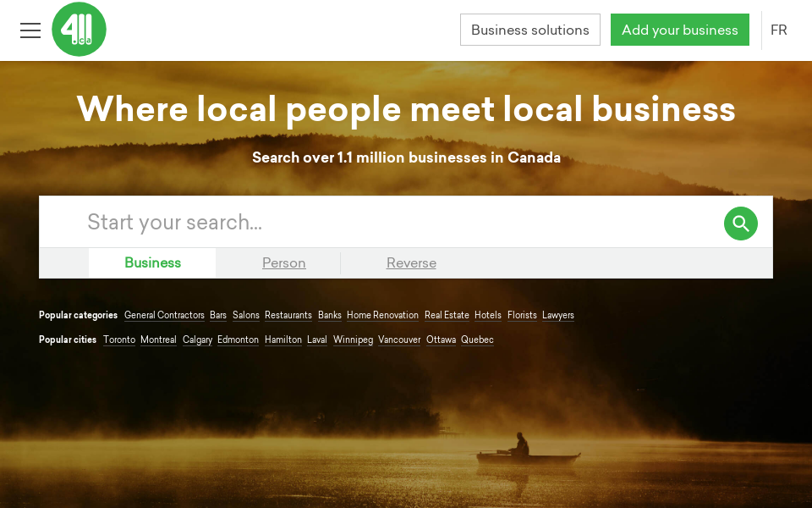The image size is (812, 508).
Task: Open the Home Renovation category
Action: (382, 315)
